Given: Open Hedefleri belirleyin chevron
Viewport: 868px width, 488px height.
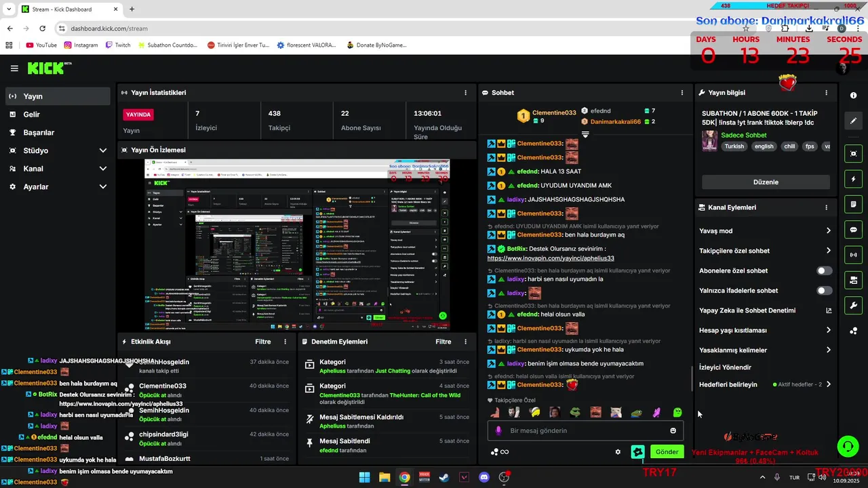Looking at the screenshot, I should [x=828, y=384].
